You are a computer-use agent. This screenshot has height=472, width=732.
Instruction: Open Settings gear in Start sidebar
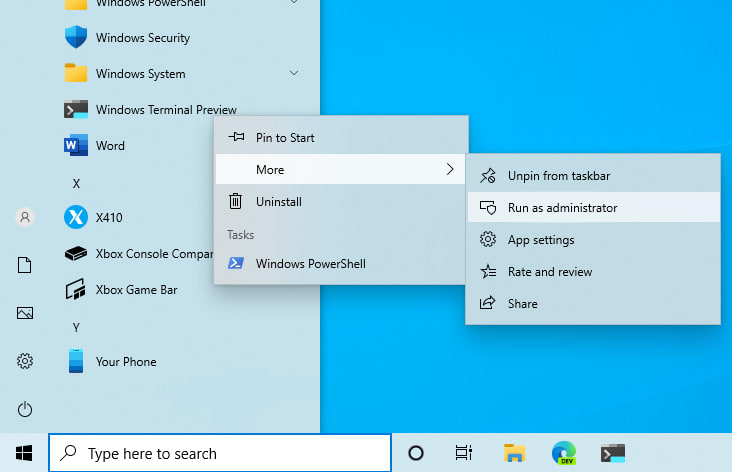click(x=25, y=361)
